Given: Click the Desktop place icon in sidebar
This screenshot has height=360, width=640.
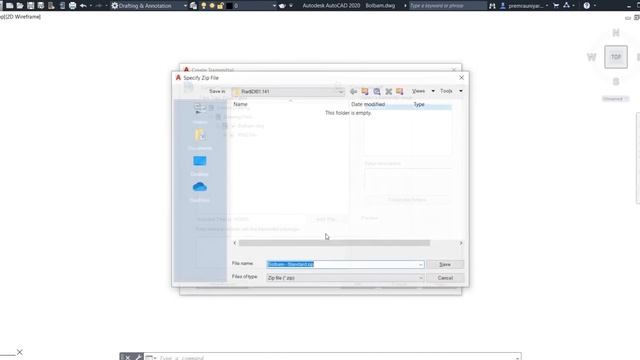Looking at the screenshot, I should [x=200, y=161].
